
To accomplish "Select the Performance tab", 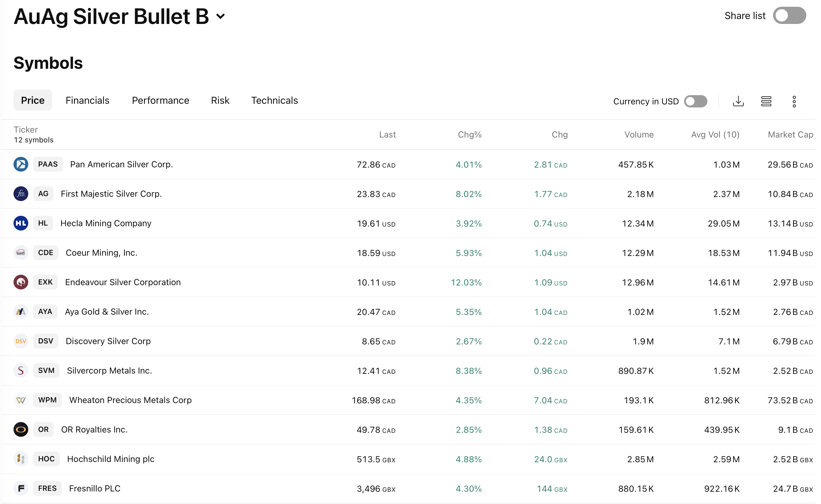I will [x=160, y=100].
